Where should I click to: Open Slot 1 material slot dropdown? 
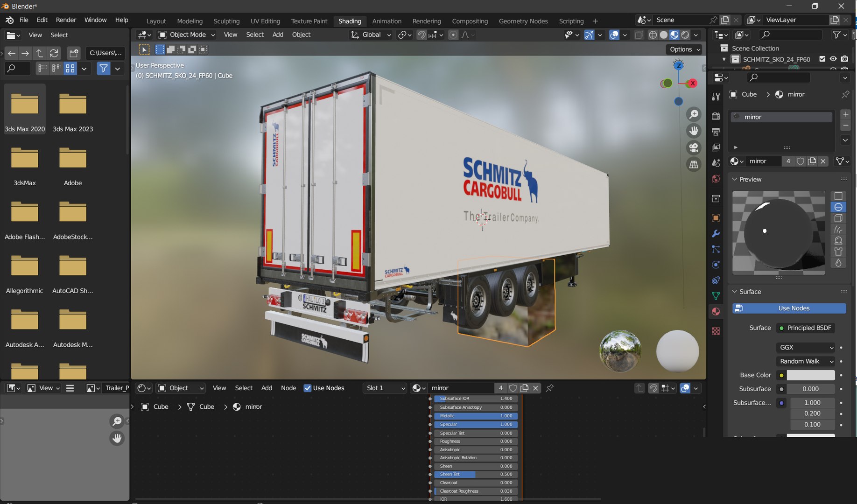385,388
